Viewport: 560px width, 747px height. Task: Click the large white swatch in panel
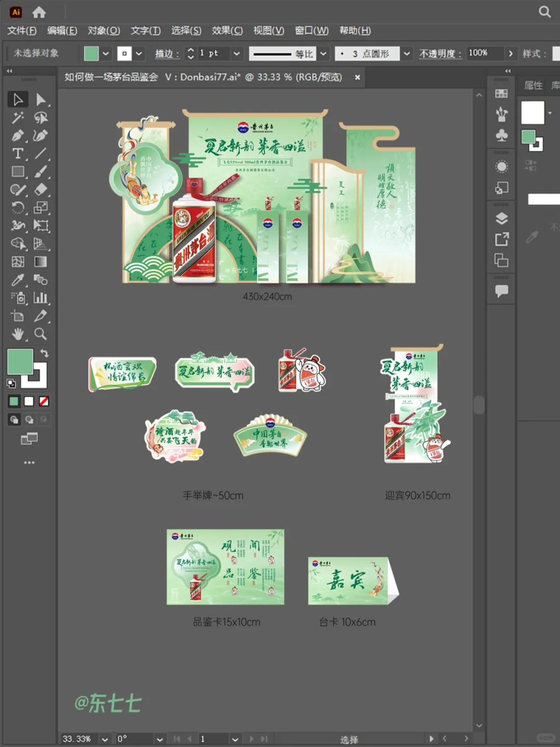pyautogui.click(x=533, y=113)
